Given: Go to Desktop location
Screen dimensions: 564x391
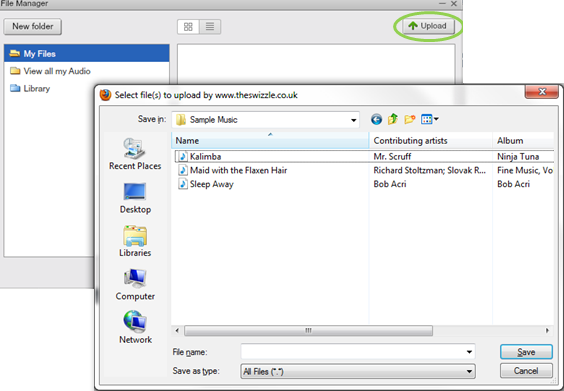Looking at the screenshot, I should [135, 198].
